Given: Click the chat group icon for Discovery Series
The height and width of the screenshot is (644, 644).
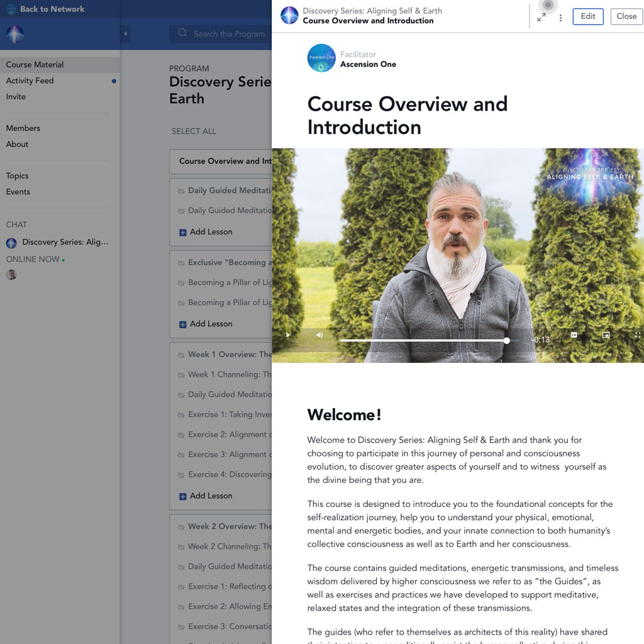Looking at the screenshot, I should 11,243.
